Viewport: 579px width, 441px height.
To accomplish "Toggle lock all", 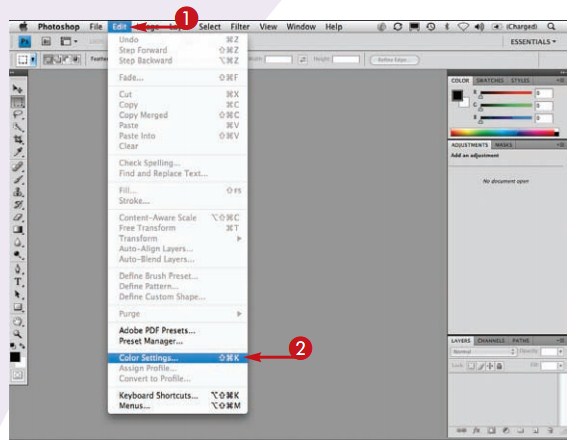I will 499,366.
